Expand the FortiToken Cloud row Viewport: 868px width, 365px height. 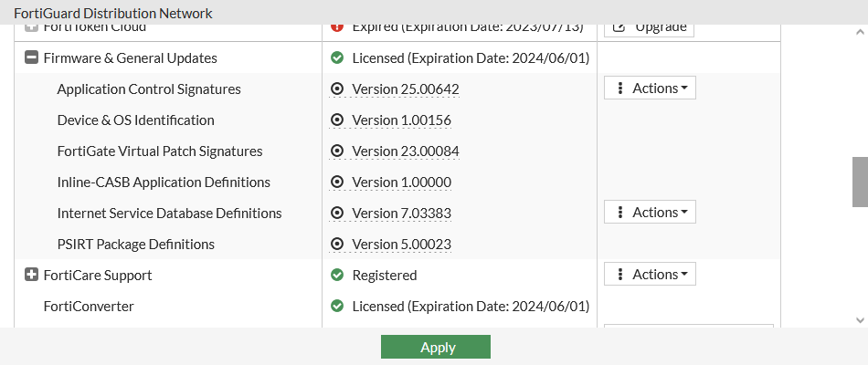31,26
